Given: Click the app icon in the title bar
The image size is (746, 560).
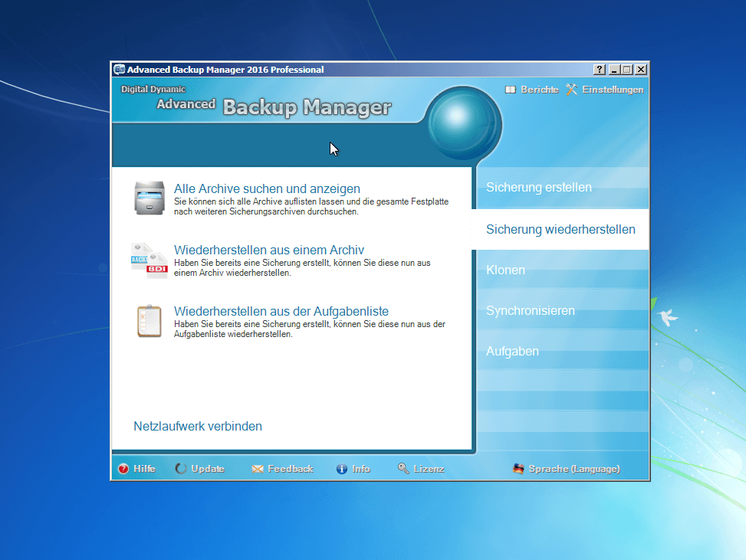Looking at the screenshot, I should pyautogui.click(x=119, y=70).
